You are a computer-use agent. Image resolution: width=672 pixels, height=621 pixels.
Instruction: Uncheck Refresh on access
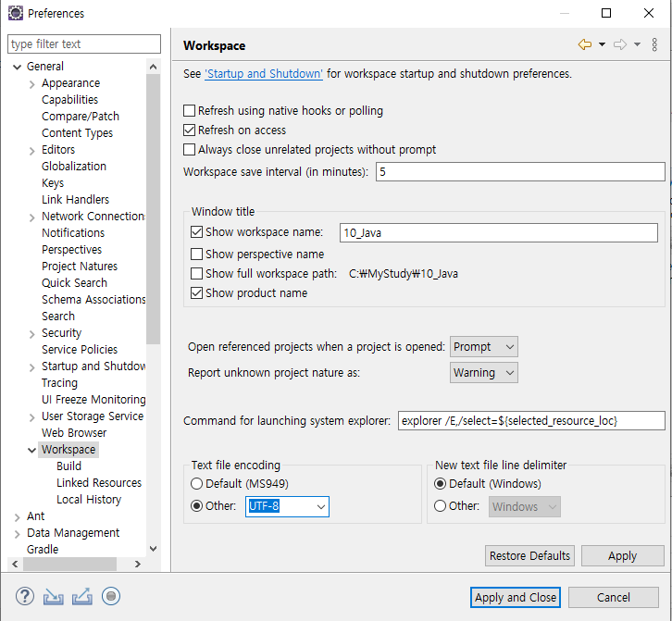coord(189,130)
